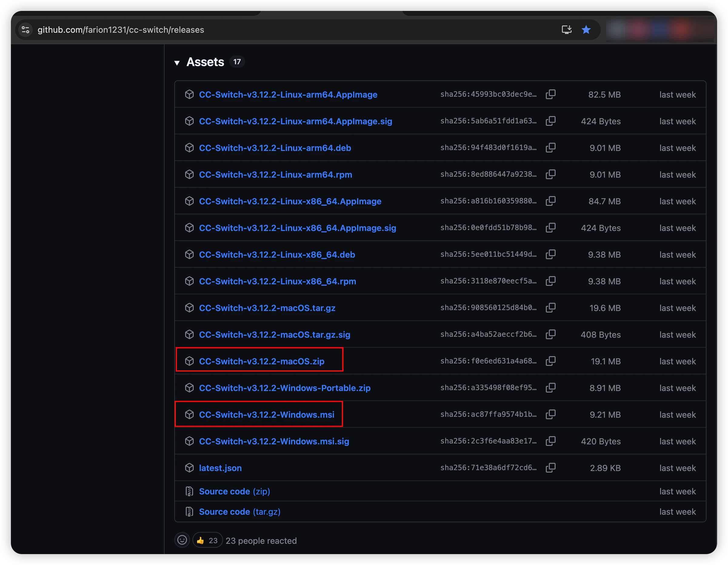Click the github.com URL address field
Viewport: 728px width, 565px height.
[x=121, y=30]
